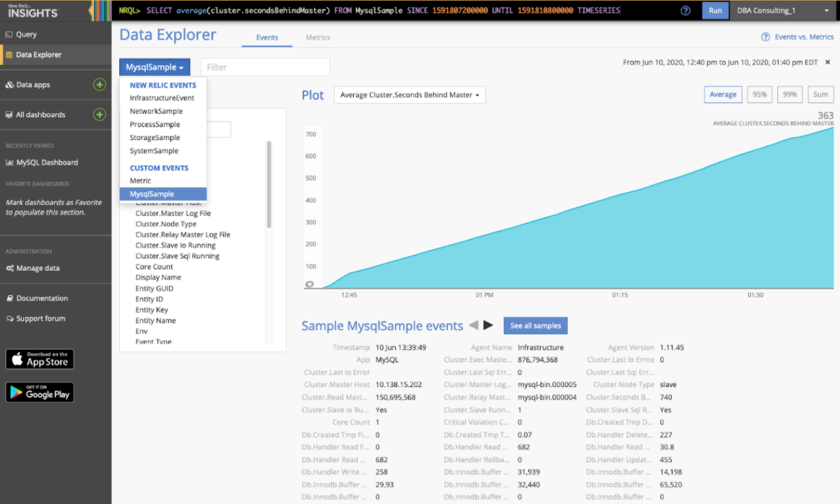Open Get it on Google Play badge

click(x=40, y=392)
